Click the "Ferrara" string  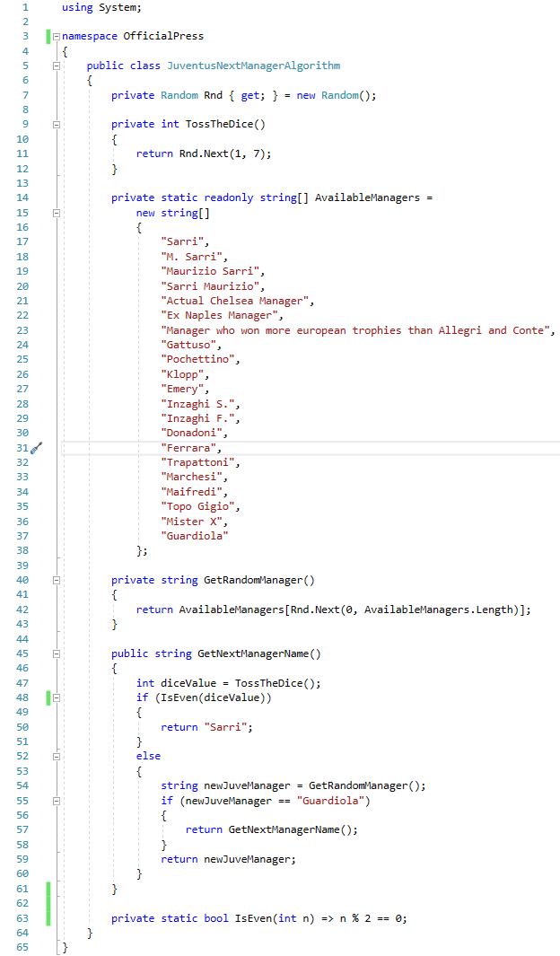pyautogui.click(x=188, y=448)
